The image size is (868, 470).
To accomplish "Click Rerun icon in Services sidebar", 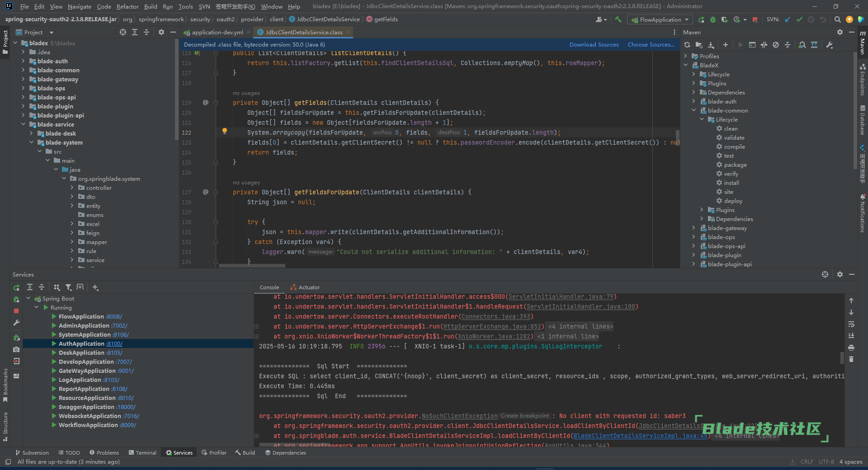I will click(x=16, y=287).
